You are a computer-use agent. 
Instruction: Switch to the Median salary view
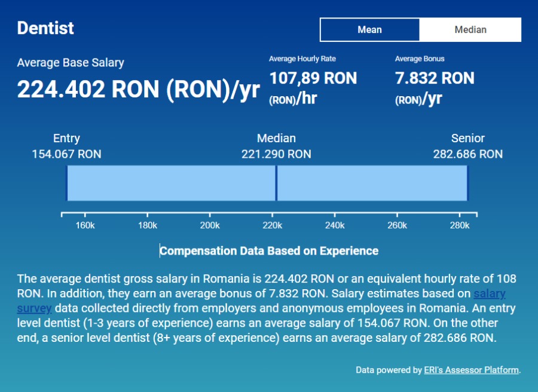[x=470, y=30]
